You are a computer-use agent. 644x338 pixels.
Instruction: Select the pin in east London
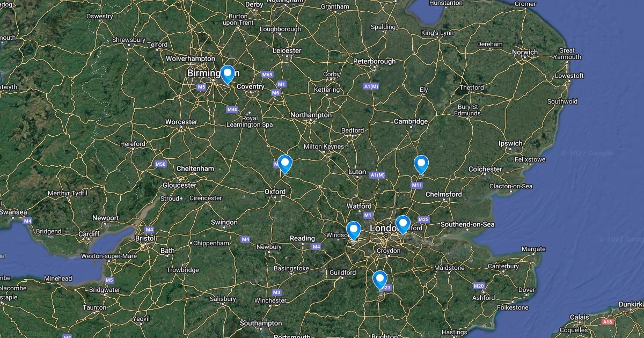coord(403,224)
